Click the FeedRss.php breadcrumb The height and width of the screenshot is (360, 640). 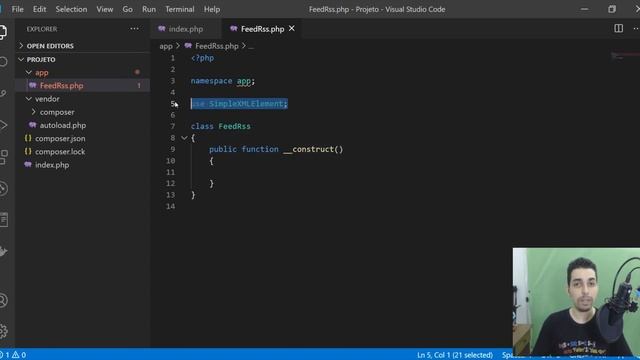[217, 46]
